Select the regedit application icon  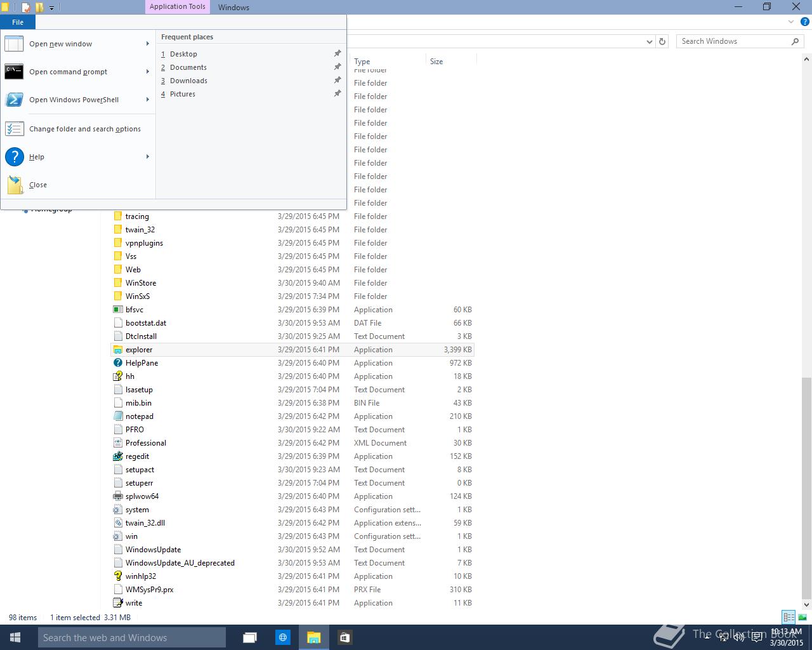[x=117, y=456]
